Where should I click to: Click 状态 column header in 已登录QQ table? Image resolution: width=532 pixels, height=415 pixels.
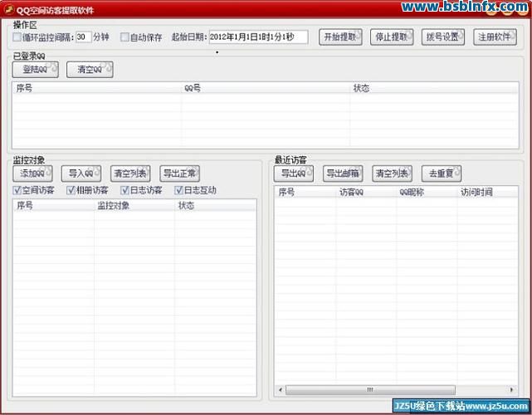[x=434, y=88]
